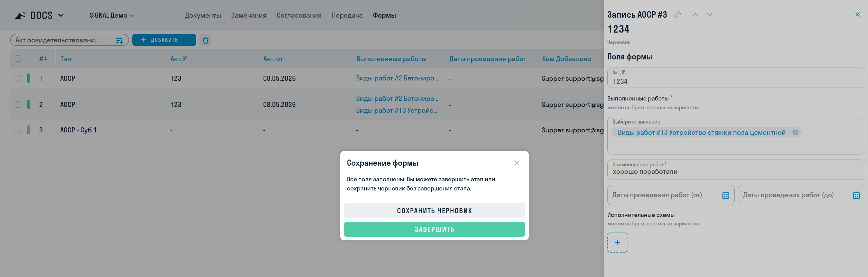Click the Тип column header
The width and height of the screenshot is (868, 277).
(x=66, y=59)
